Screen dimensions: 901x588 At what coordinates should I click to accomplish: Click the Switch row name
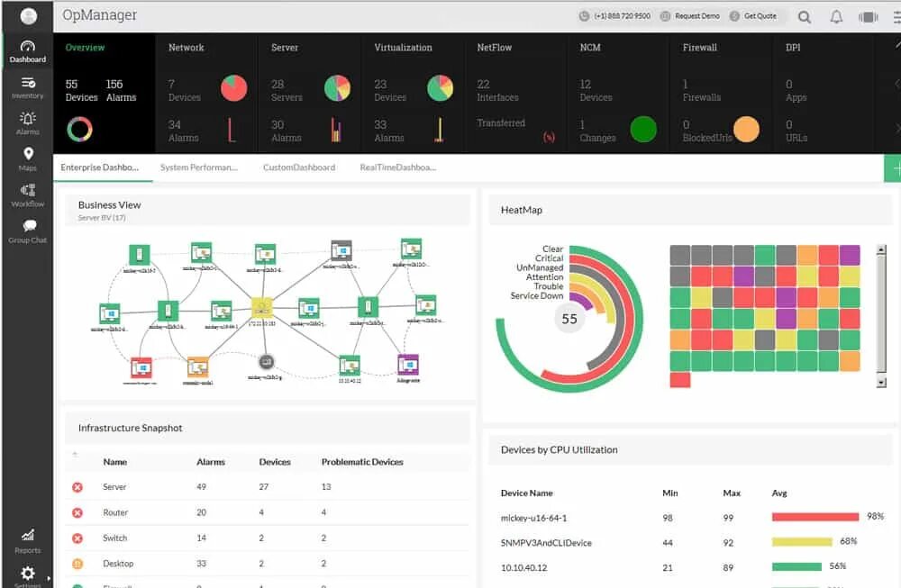coord(115,538)
